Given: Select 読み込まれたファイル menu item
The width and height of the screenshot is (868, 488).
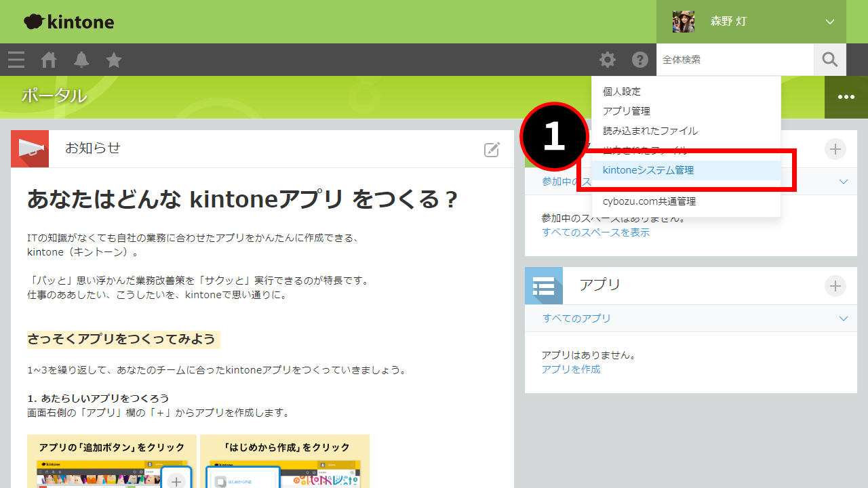Looking at the screenshot, I should pos(686,131).
